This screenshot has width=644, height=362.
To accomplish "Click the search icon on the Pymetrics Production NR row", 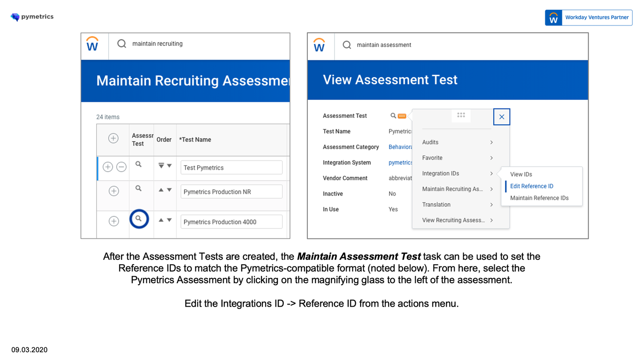I will [x=138, y=189].
